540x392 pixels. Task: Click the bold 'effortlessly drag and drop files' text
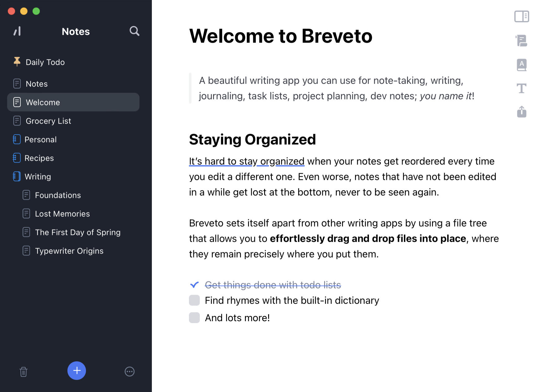point(368,238)
